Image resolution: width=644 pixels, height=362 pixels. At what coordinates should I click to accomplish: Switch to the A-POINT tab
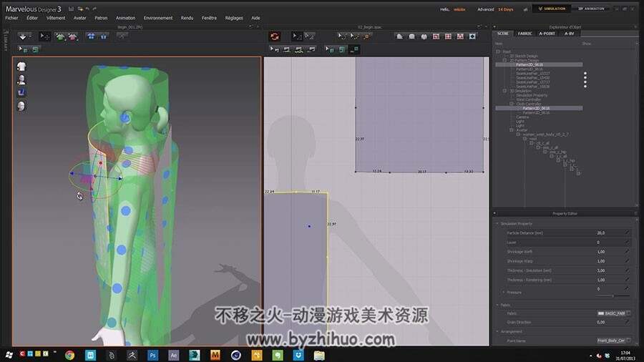click(547, 34)
